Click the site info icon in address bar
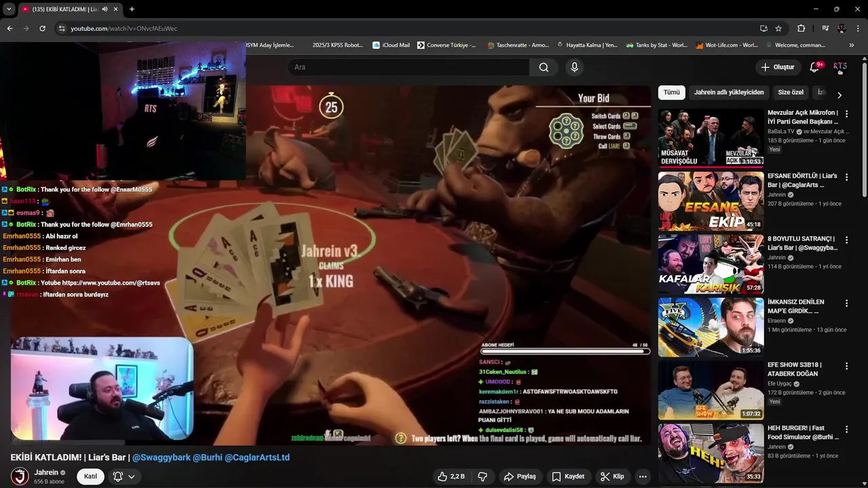 point(62,28)
